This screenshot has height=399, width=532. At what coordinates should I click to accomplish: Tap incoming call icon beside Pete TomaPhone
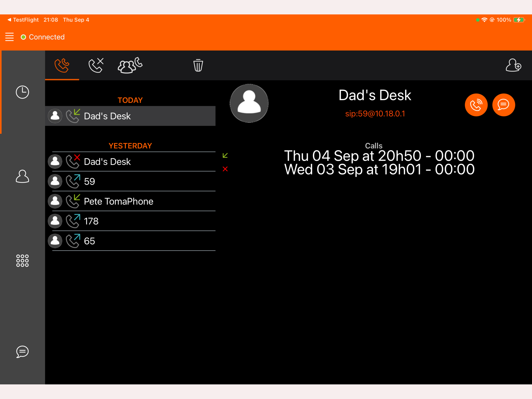point(73,201)
